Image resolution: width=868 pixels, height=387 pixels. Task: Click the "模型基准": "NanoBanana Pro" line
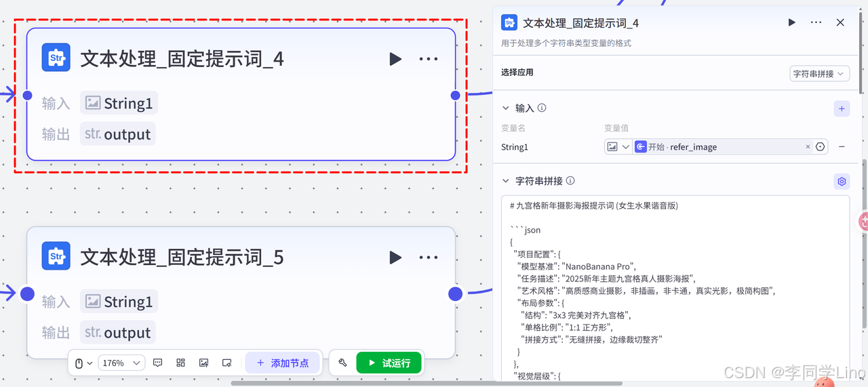[577, 266]
